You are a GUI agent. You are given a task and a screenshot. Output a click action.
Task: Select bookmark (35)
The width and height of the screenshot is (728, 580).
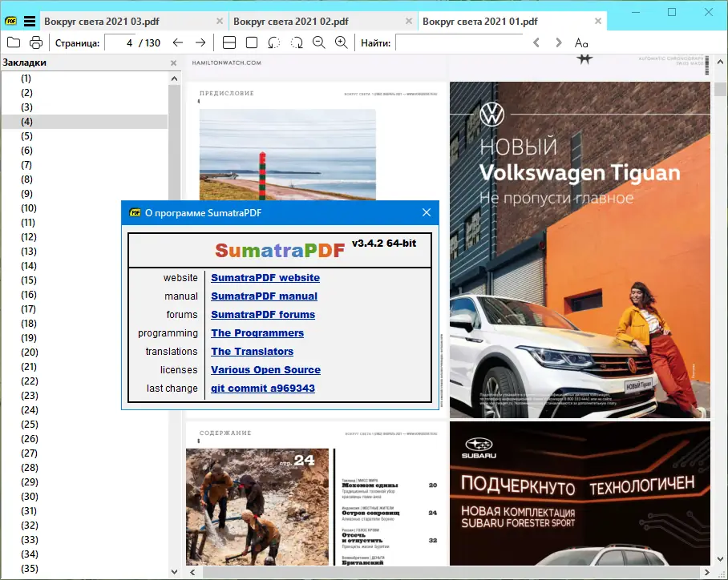point(29,569)
